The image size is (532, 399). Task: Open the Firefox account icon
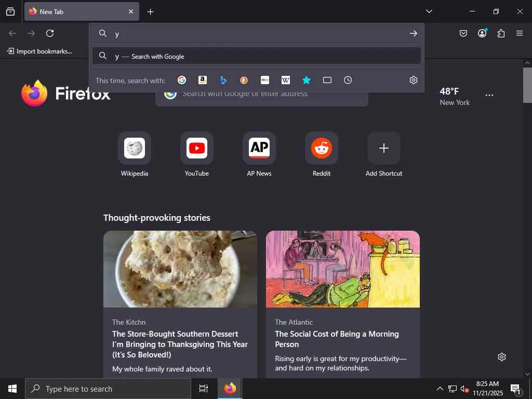click(482, 33)
